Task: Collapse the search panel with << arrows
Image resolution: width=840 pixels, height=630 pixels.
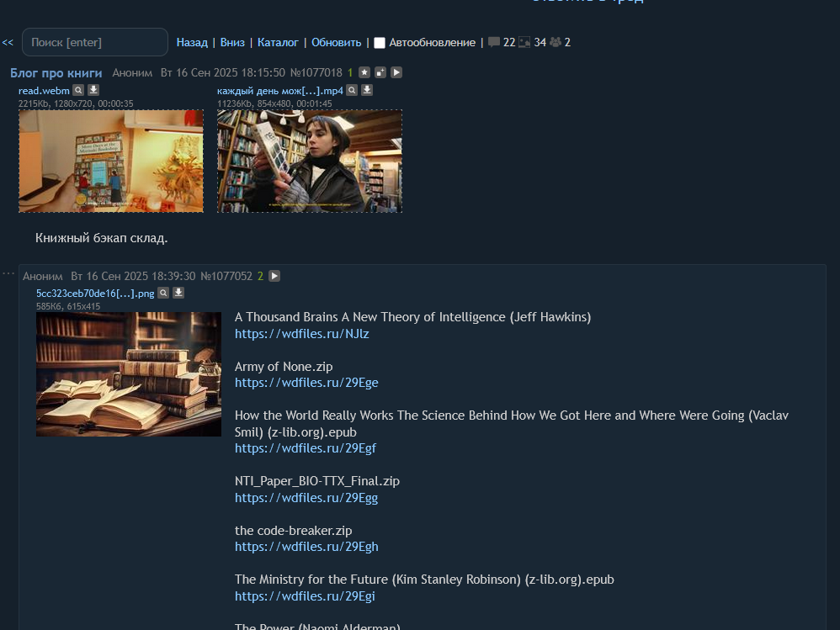Action: pyautogui.click(x=8, y=42)
